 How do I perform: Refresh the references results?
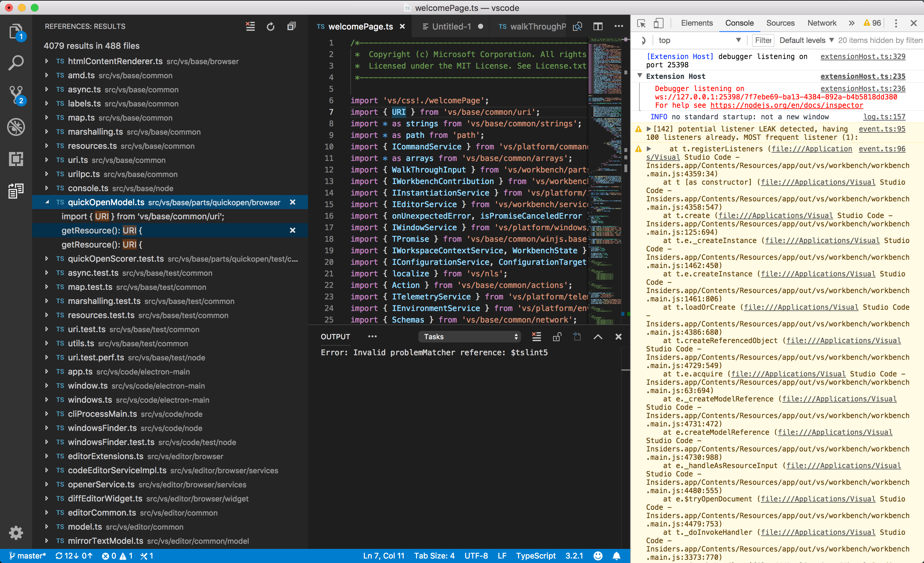coord(270,26)
